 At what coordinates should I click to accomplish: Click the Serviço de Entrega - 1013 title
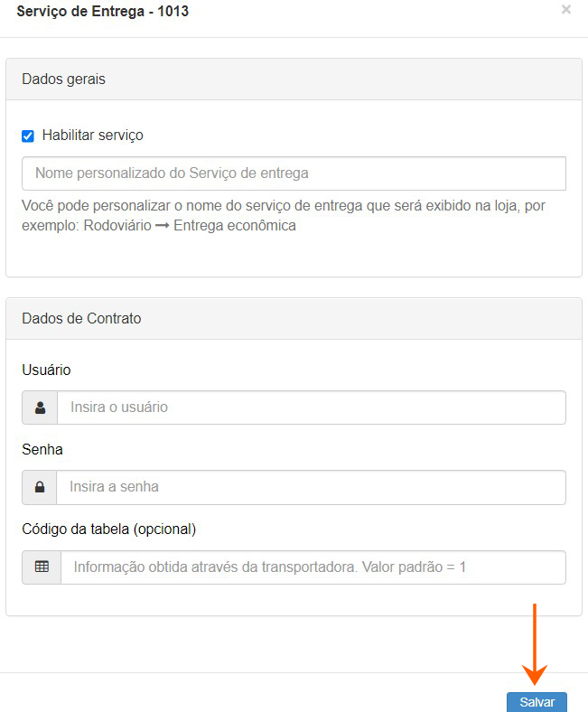click(x=103, y=12)
